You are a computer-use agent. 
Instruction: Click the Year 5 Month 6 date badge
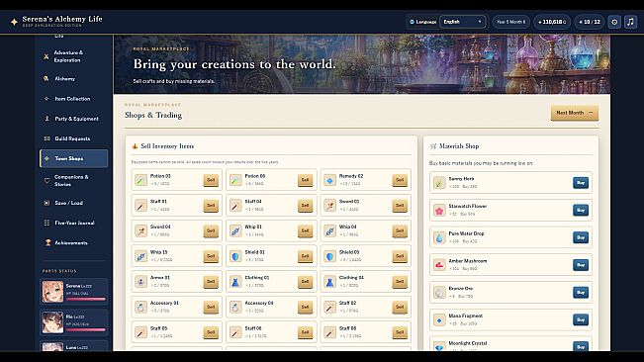tap(510, 22)
